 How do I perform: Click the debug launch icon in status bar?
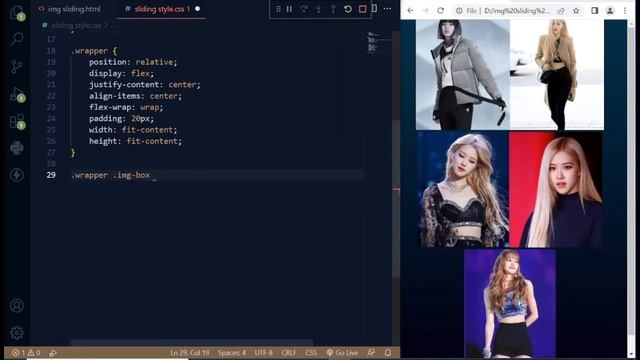pyautogui.click(x=53, y=353)
